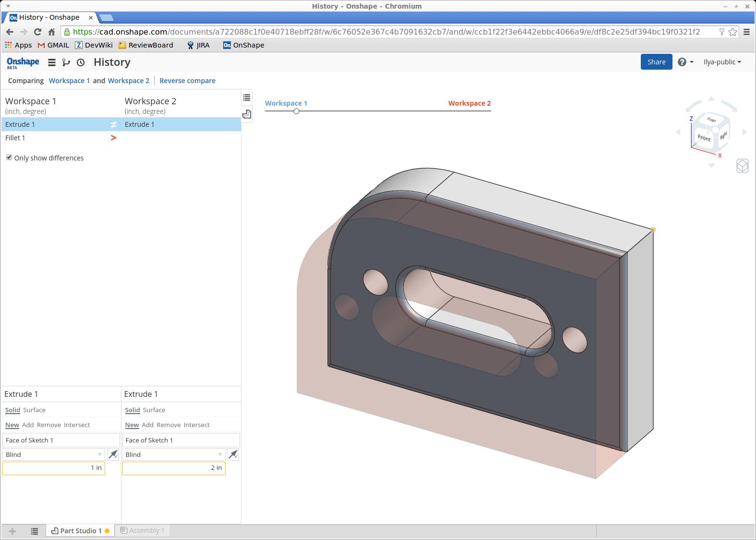Click the version branch icon
This screenshot has height=540, width=756.
tap(66, 62)
